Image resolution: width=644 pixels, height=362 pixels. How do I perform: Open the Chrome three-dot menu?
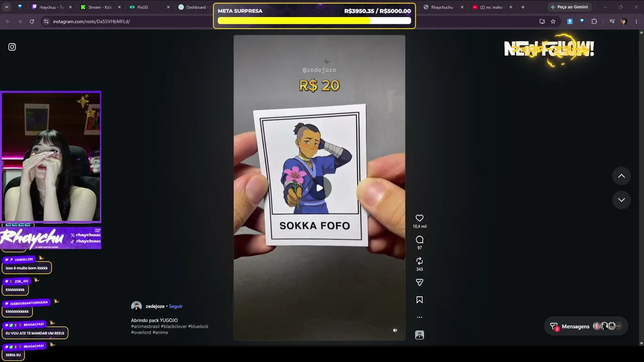(x=636, y=21)
